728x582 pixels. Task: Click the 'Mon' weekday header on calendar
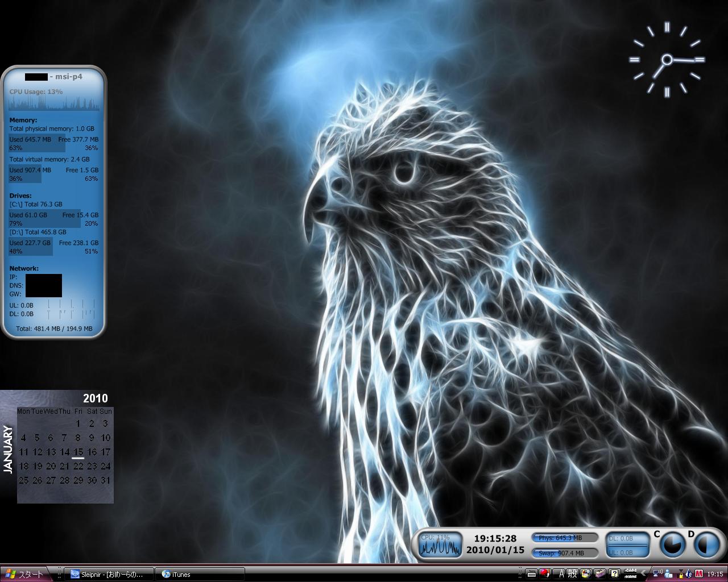(23, 411)
